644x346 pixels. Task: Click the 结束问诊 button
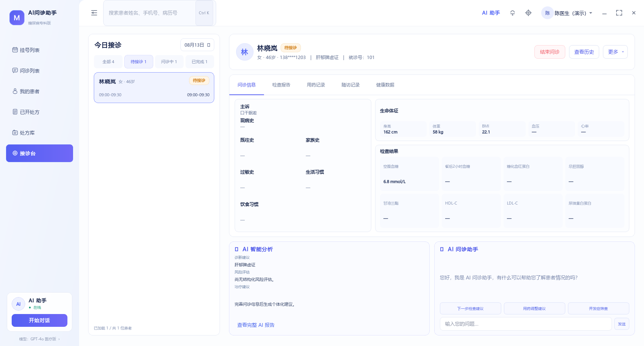[550, 52]
